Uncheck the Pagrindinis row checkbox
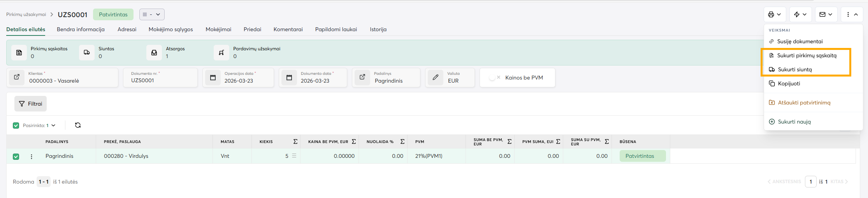 tap(16, 156)
